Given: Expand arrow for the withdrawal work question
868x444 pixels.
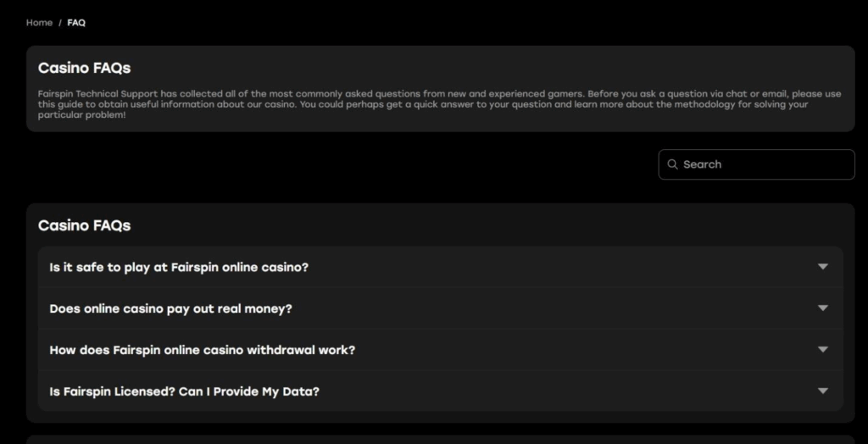Looking at the screenshot, I should coord(822,349).
